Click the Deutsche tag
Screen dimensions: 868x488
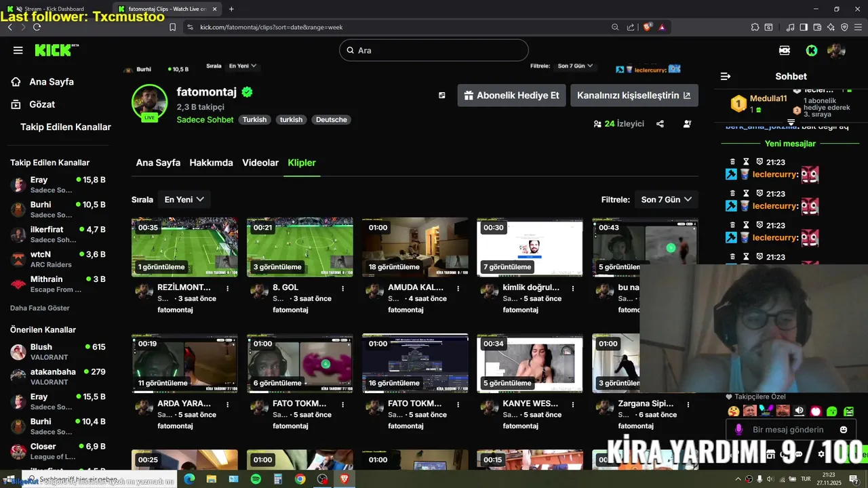click(x=332, y=119)
